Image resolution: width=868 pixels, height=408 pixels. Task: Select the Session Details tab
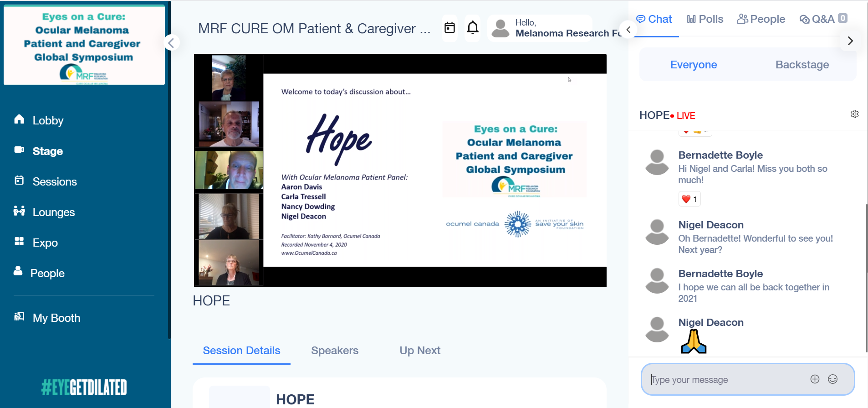coord(241,351)
